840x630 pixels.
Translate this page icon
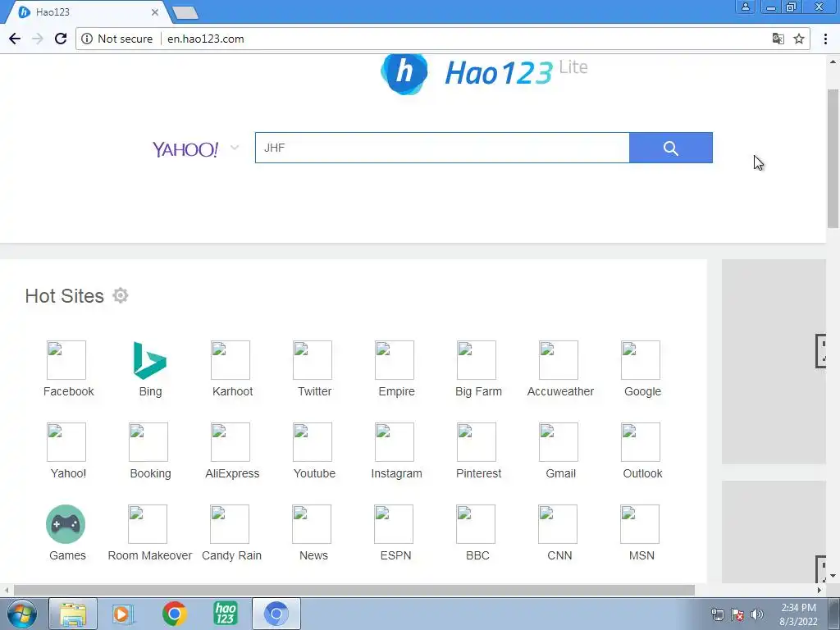[778, 39]
